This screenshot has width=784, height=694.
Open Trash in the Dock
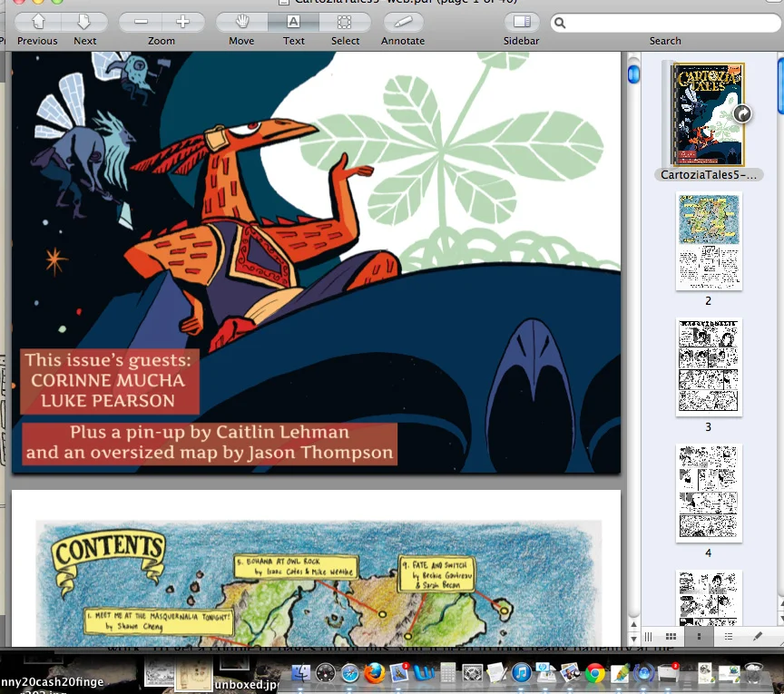click(x=754, y=673)
